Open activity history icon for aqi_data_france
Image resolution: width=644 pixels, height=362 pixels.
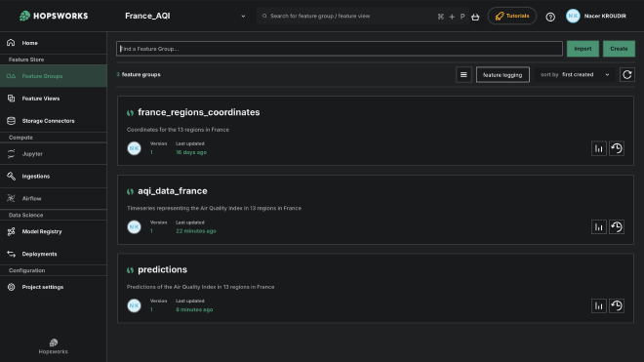(x=617, y=226)
